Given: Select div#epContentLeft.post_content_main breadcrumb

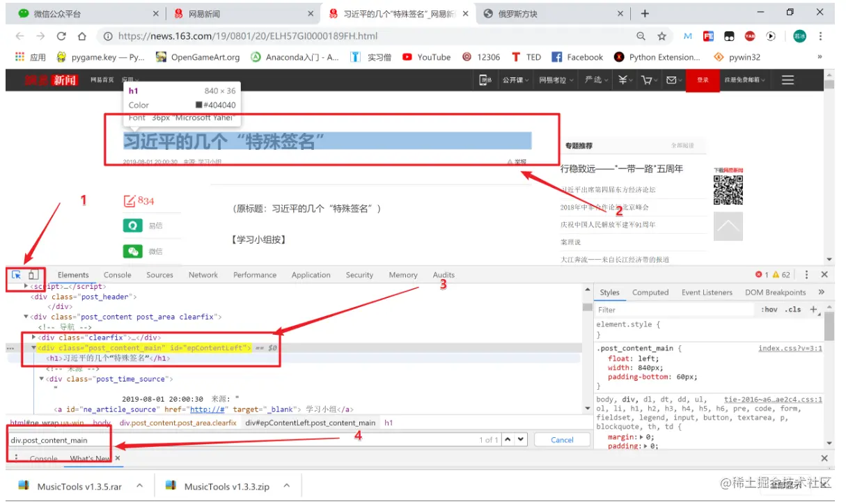Looking at the screenshot, I should [x=311, y=423].
